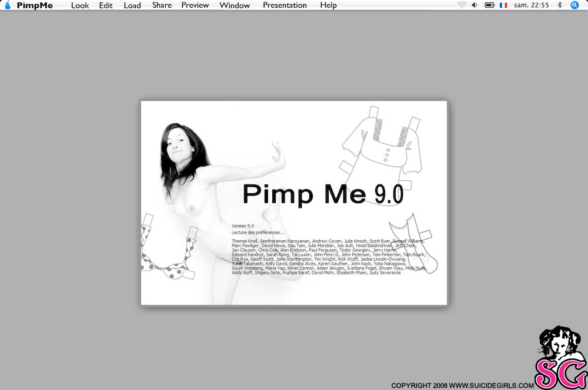
Task: Click the Lecture des préférences status text
Action: tap(258, 232)
